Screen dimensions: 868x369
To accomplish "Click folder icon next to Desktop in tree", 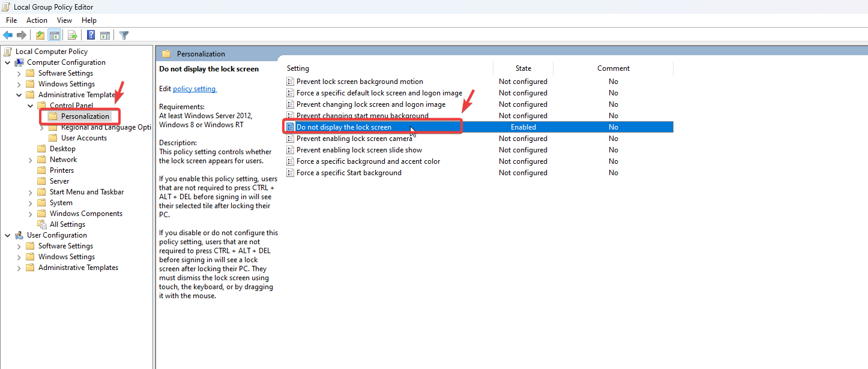I will tap(41, 149).
